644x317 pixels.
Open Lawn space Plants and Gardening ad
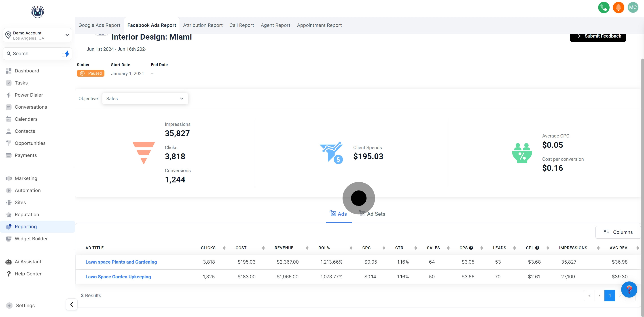tap(121, 262)
